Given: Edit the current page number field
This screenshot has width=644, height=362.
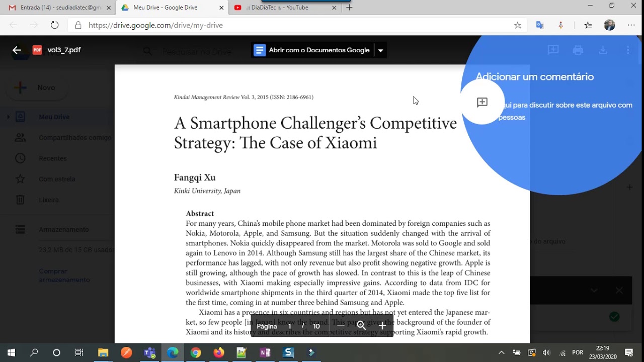Looking at the screenshot, I should pos(290,326).
